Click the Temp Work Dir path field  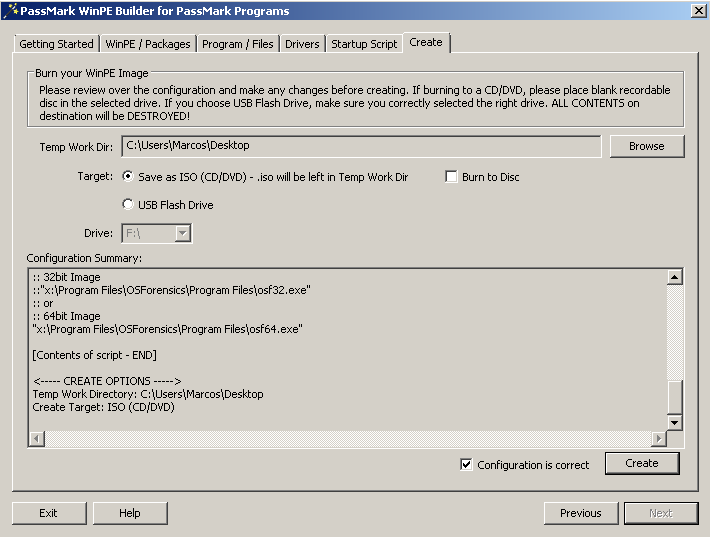(x=361, y=146)
